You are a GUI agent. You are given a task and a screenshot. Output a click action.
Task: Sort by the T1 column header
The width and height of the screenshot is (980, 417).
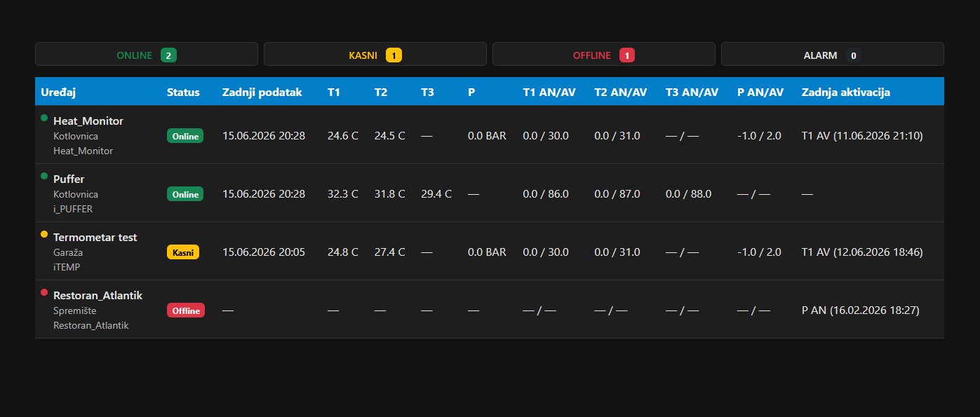pos(334,92)
